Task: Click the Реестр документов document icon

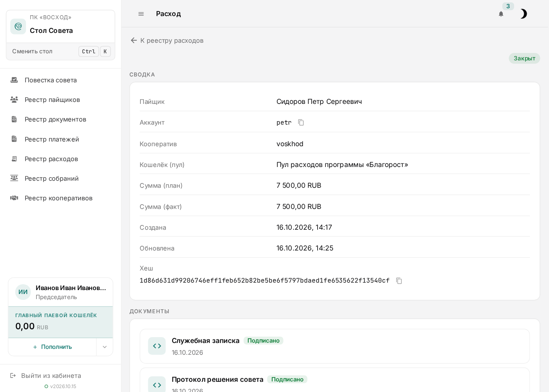Action: [x=14, y=119]
